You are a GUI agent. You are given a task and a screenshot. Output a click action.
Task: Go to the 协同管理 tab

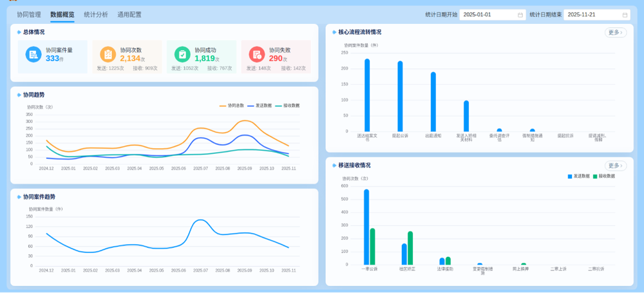[28, 14]
